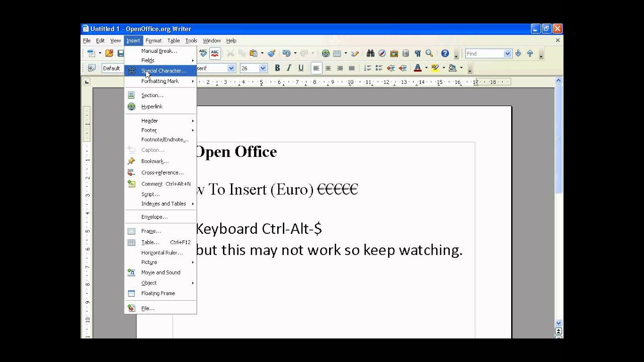The image size is (644, 362).
Task: Open the Format menu
Action: click(x=153, y=41)
